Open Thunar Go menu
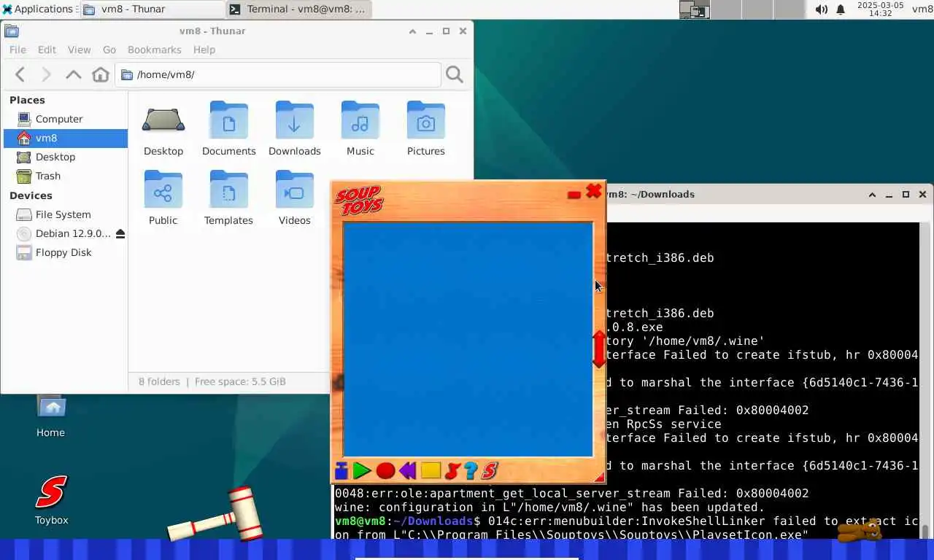Image resolution: width=934 pixels, height=560 pixels. click(x=109, y=50)
